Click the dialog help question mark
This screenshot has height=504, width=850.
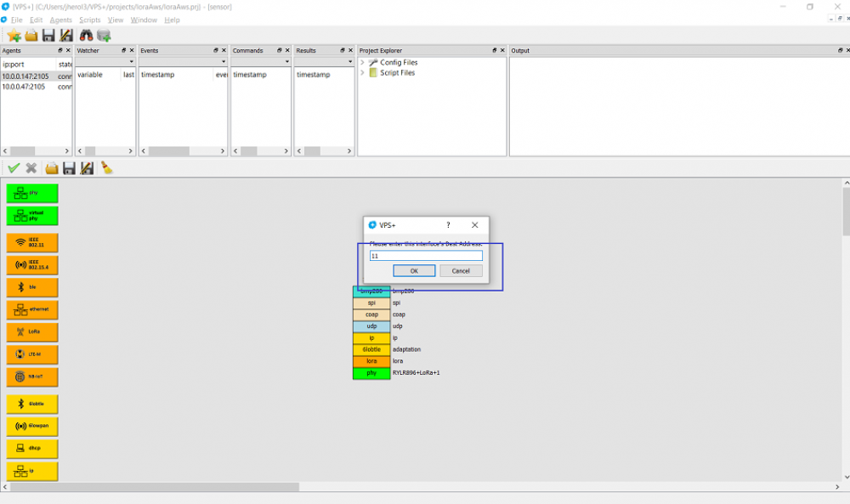tap(448, 225)
